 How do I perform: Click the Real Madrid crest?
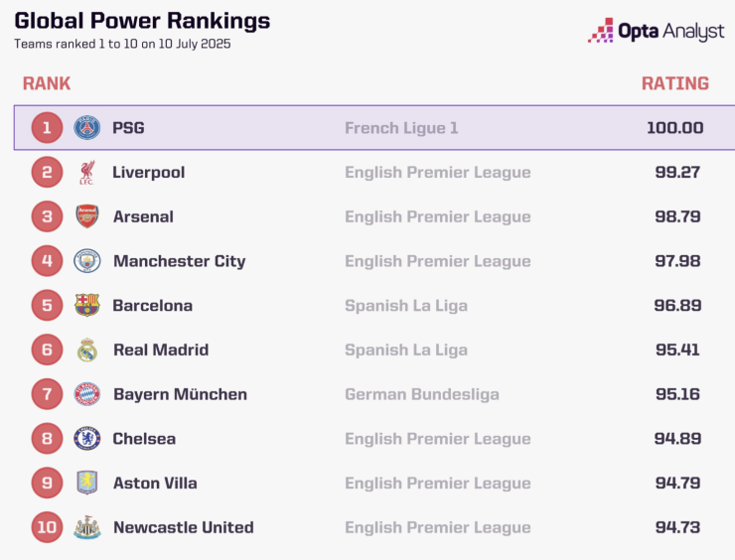click(87, 350)
